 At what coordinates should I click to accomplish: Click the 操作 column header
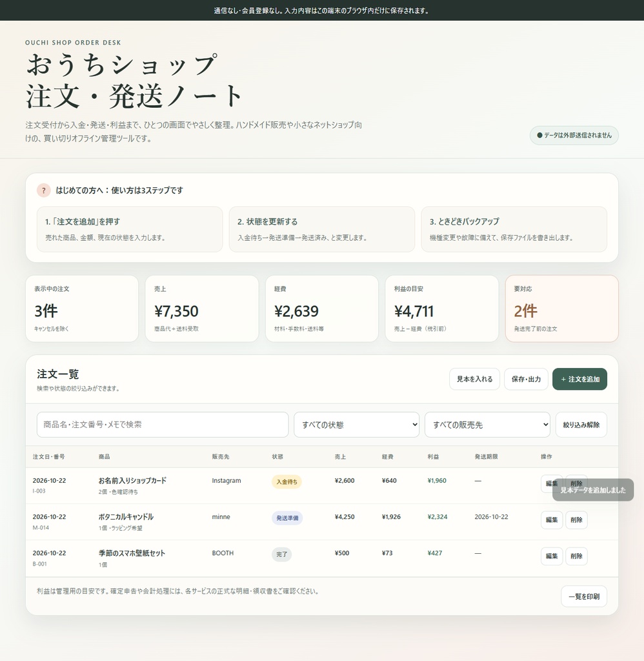[x=546, y=456]
